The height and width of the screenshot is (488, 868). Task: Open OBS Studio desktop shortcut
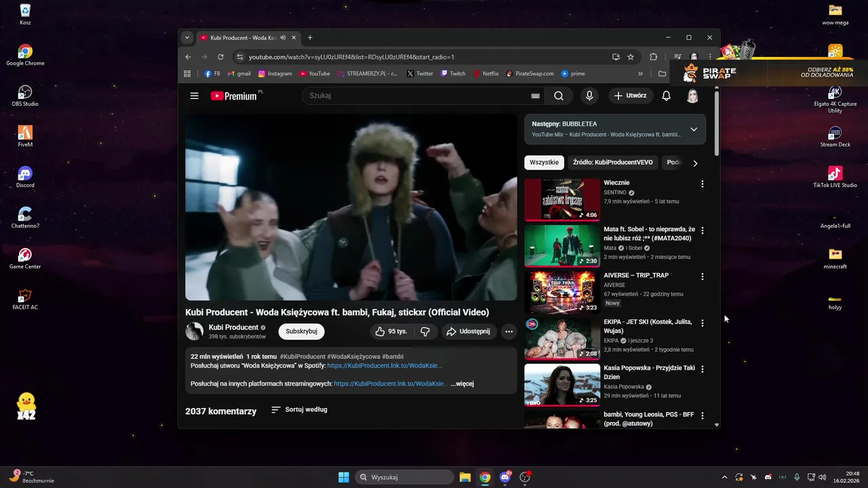[25, 96]
